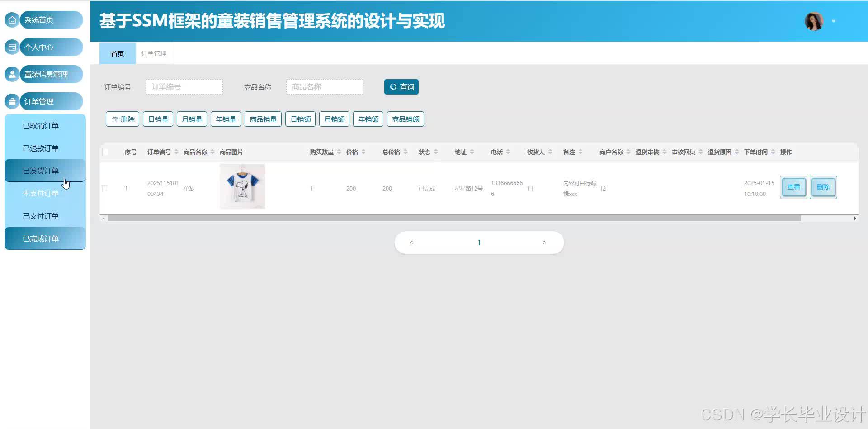This screenshot has width=868, height=429.
Task: Sort by 退货审核 column arrows
Action: coord(665,152)
